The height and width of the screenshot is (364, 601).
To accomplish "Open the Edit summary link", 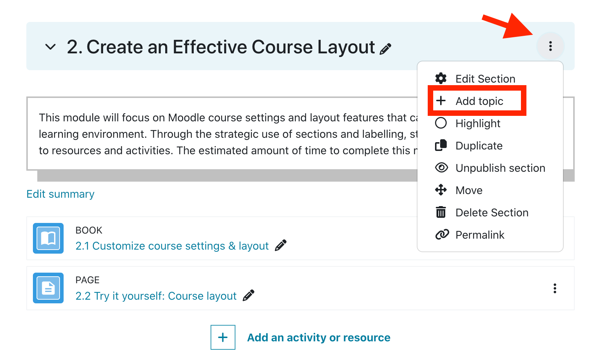I will (x=60, y=194).
